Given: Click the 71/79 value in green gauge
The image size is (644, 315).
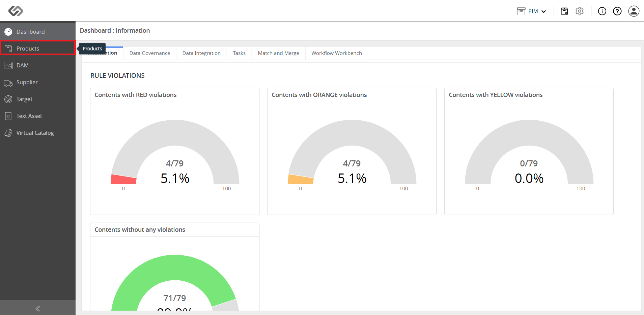Looking at the screenshot, I should (175, 298).
